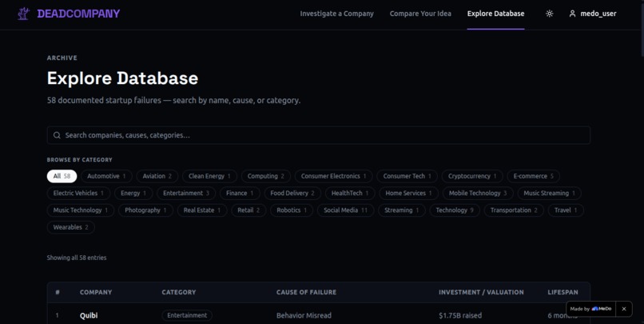
Task: Click the INVESTMENT / VALUATION column header
Action: tap(481, 292)
